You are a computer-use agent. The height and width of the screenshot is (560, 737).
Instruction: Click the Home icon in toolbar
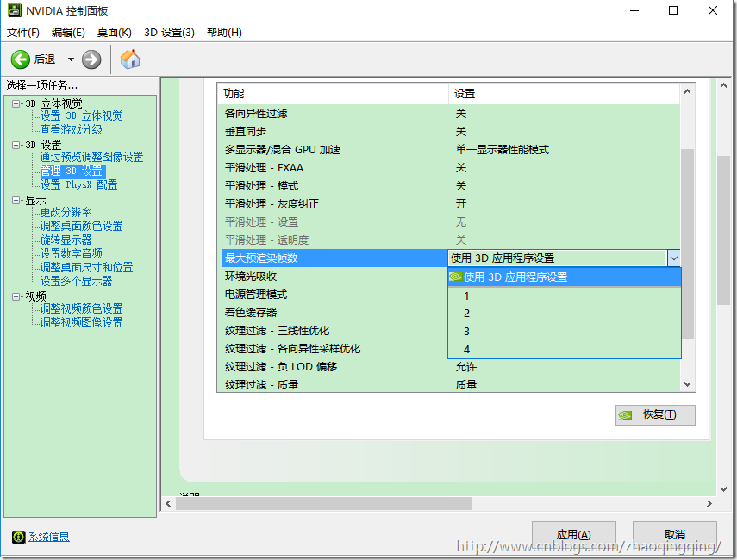(130, 59)
